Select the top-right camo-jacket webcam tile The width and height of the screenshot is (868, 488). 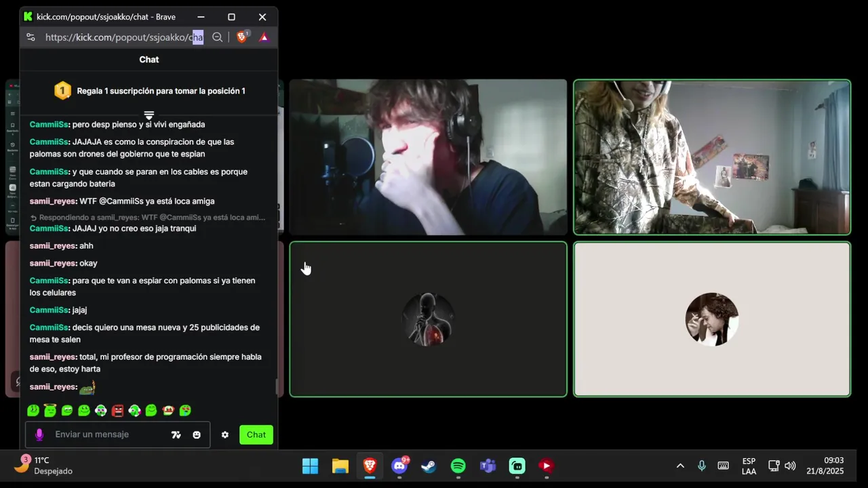click(712, 157)
